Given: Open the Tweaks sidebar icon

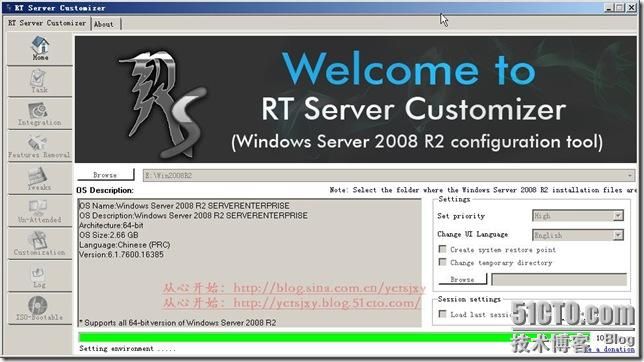Looking at the screenshot, I should click(39, 179).
